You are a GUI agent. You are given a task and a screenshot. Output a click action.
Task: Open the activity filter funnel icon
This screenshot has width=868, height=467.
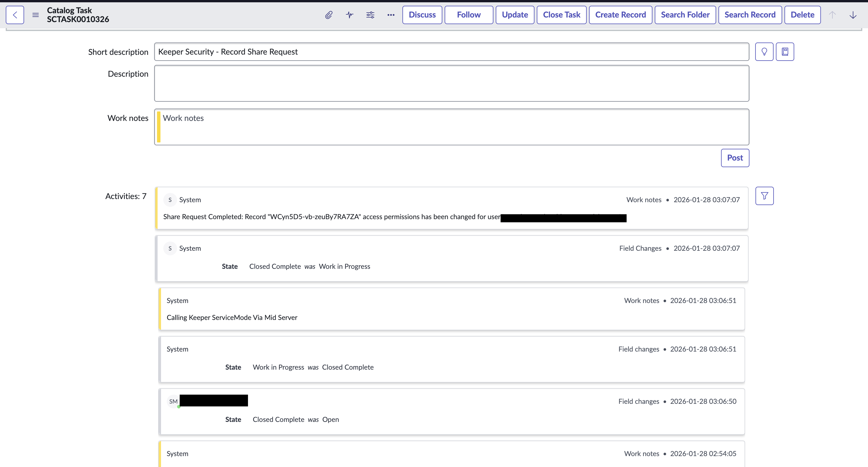point(764,196)
